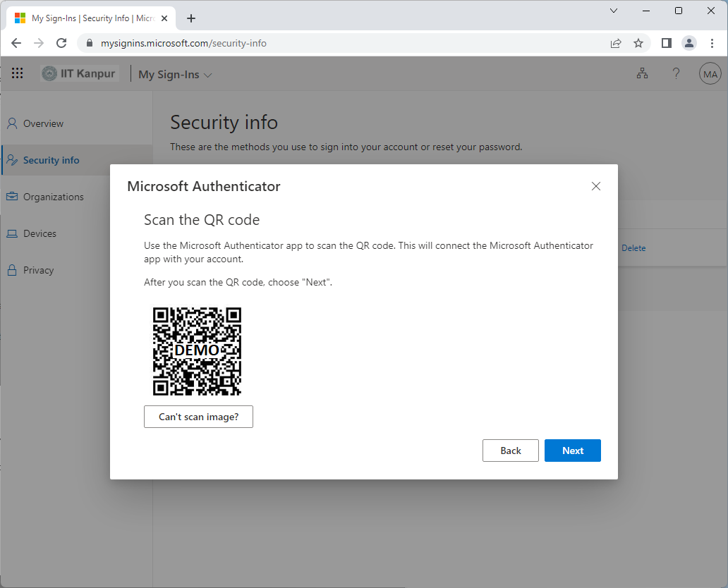Image resolution: width=728 pixels, height=588 pixels.
Task: Click the browser forward arrow
Action: 39,43
